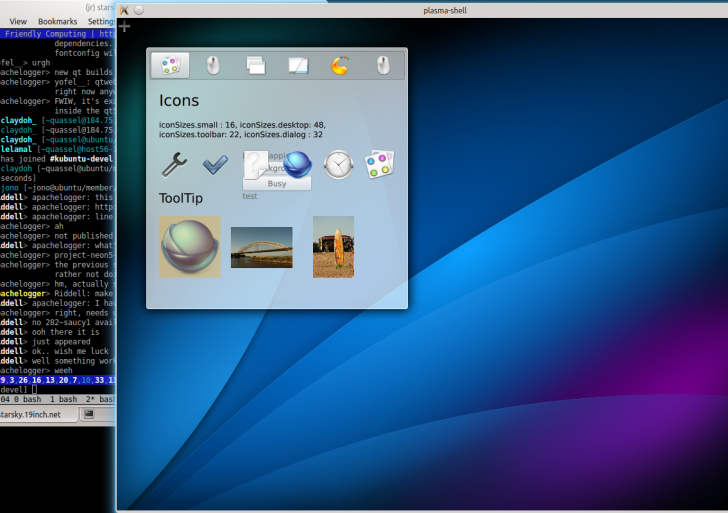Click the last mouse icon in tab bar

383,66
